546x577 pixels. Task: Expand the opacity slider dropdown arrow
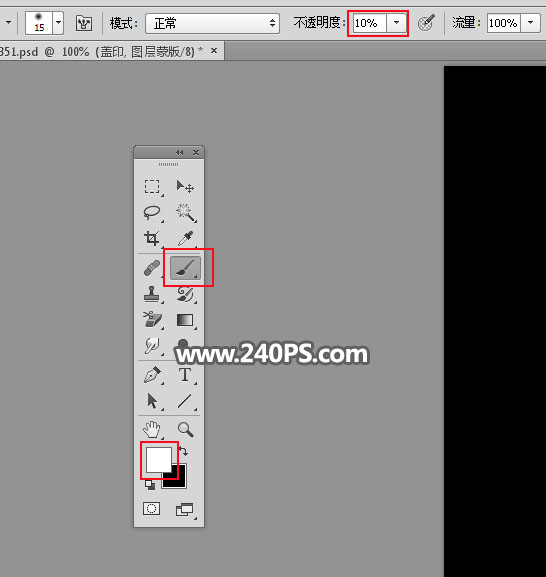(396, 23)
